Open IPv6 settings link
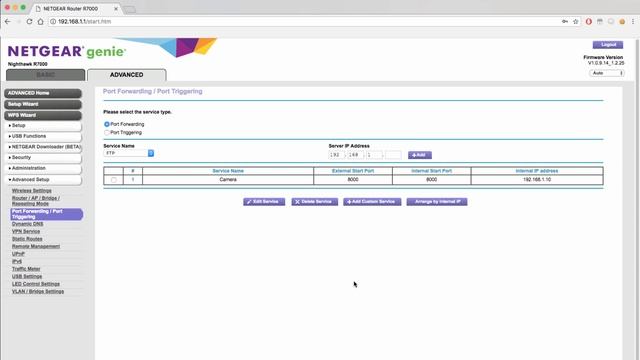Image resolution: width=640 pixels, height=360 pixels. 17,261
